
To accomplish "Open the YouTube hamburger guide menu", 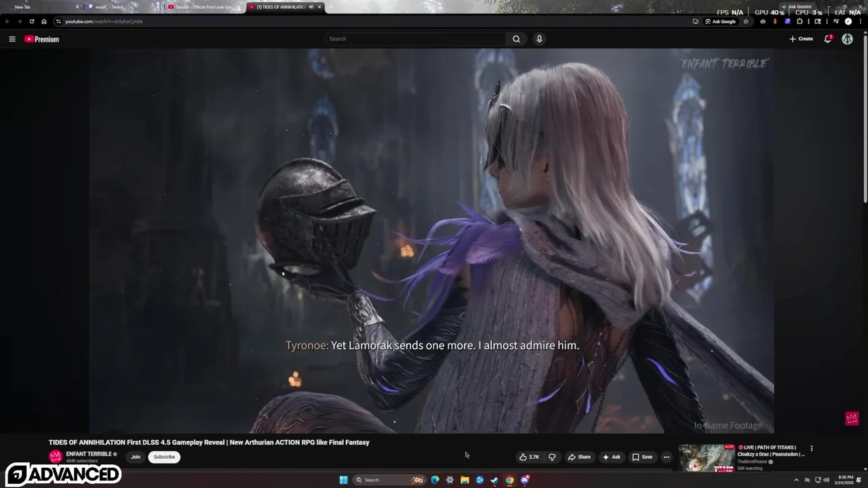I will tap(12, 39).
